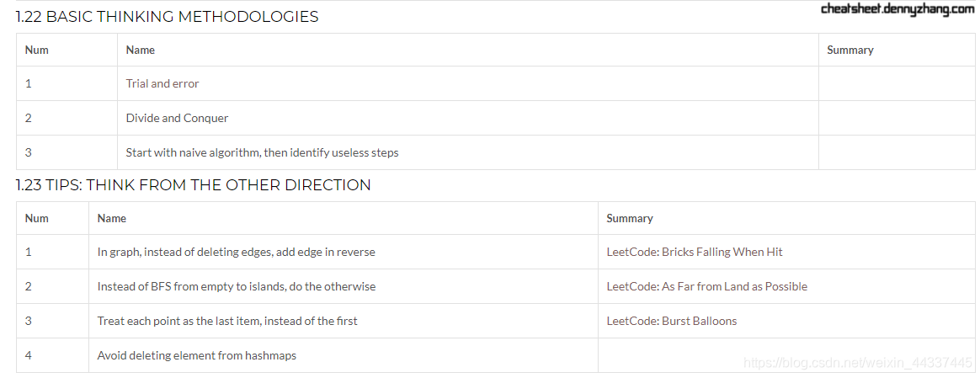Click the Num header in second table
The width and height of the screenshot is (980, 378).
tap(36, 218)
